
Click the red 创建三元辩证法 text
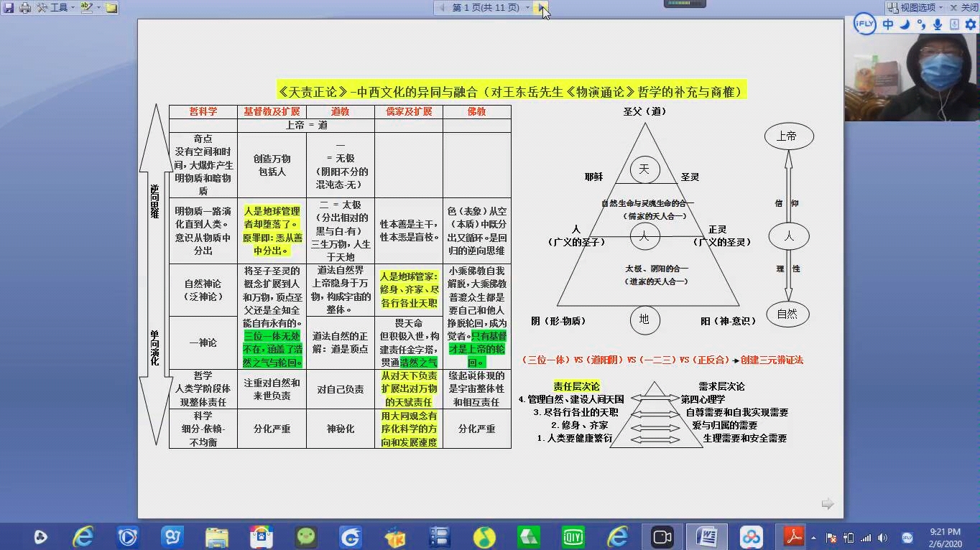click(772, 360)
